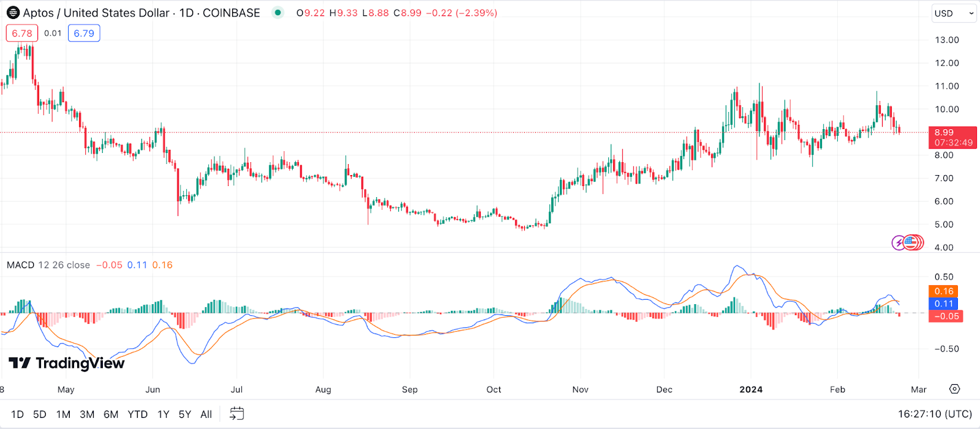
Task: Click the 5.00 price axis label
Action: (x=944, y=225)
